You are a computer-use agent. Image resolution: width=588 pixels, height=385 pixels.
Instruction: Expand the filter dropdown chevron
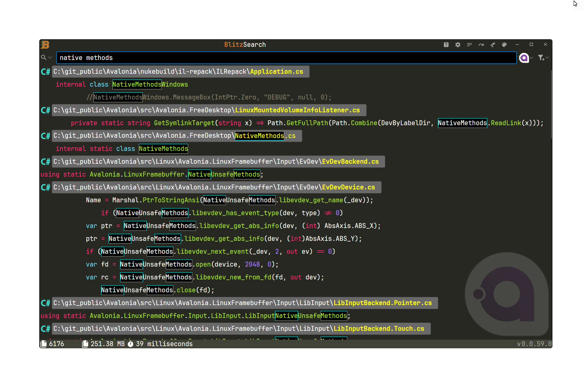pyautogui.click(x=547, y=58)
